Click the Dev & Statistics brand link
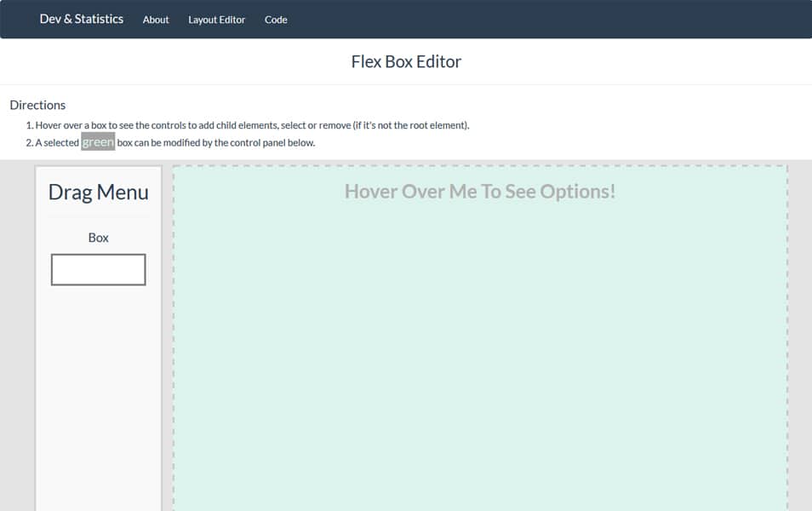812x511 pixels. (81, 19)
